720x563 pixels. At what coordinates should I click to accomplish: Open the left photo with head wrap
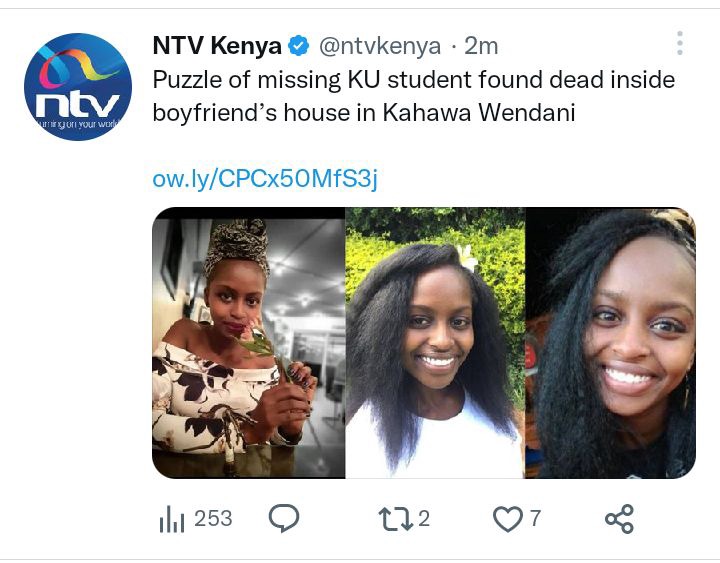[248, 343]
